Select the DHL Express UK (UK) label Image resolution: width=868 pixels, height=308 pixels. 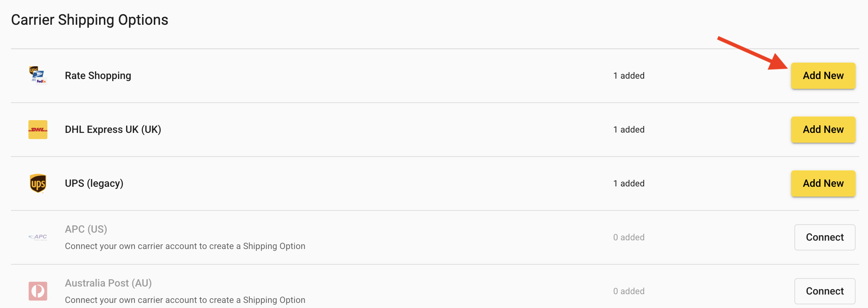click(113, 130)
